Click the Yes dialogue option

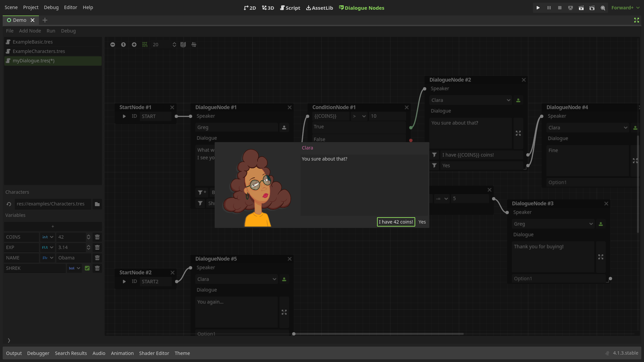coord(422,222)
